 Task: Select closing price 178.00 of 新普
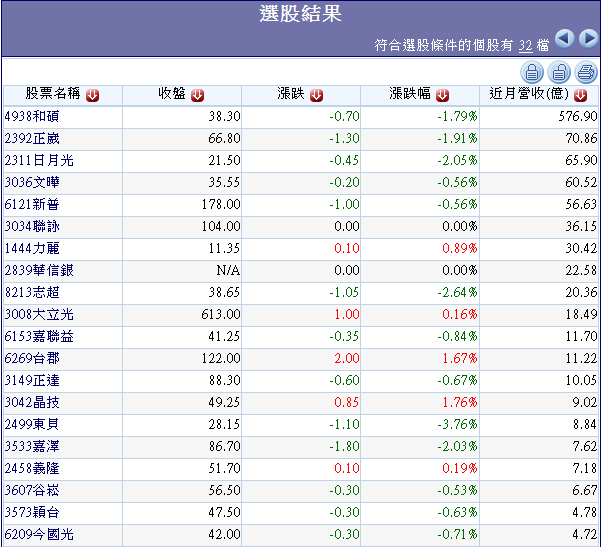click(x=221, y=204)
